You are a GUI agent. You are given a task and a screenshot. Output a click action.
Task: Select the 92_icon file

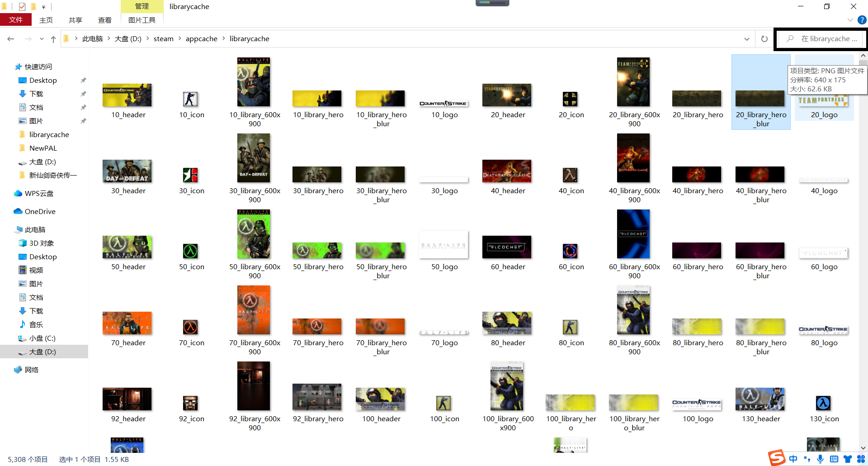tap(190, 403)
